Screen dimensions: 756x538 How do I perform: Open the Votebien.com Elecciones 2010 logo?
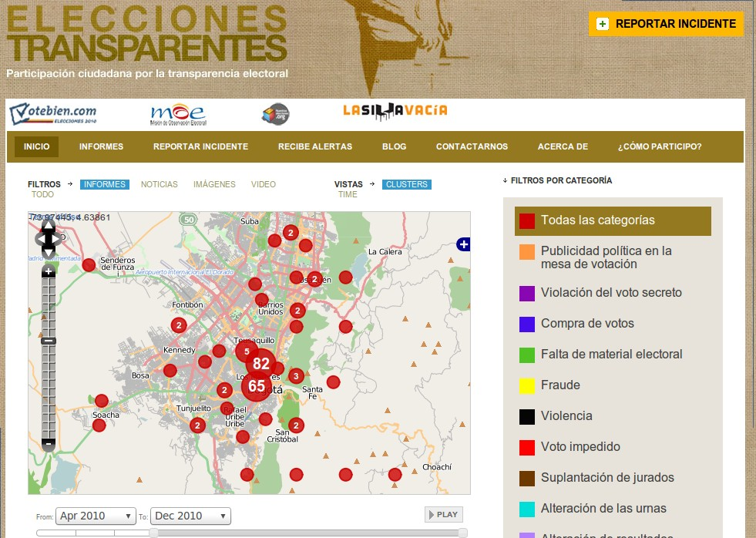click(x=54, y=113)
